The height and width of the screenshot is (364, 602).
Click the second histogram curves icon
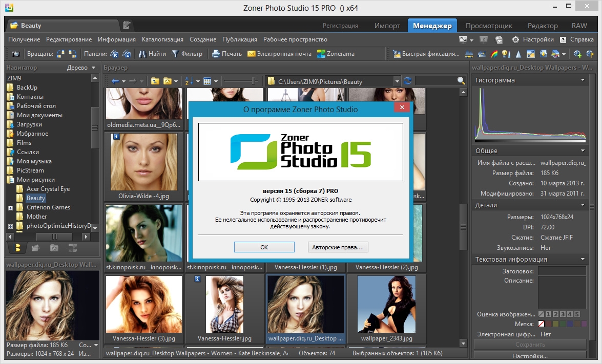[482, 54]
